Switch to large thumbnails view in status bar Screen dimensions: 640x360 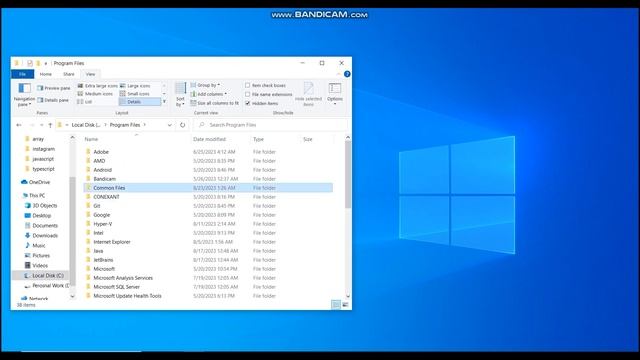[x=345, y=304]
